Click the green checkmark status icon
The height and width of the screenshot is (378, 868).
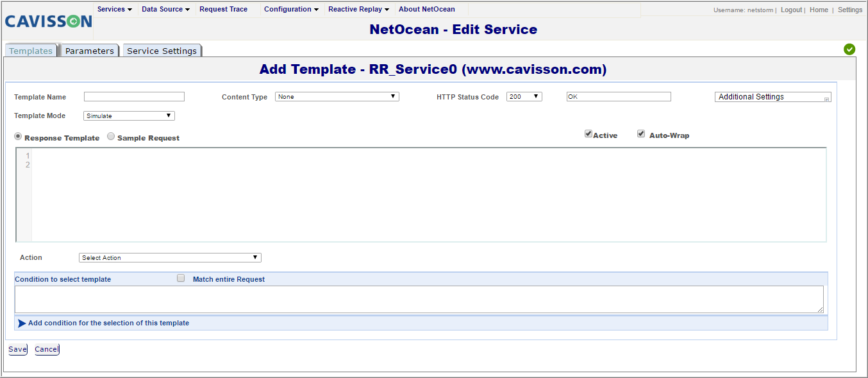click(x=849, y=49)
